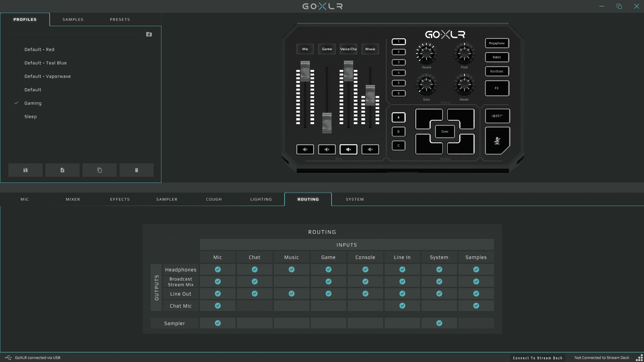644x362 pixels.
Task: Open the Lighting settings tab
Action: (261, 199)
